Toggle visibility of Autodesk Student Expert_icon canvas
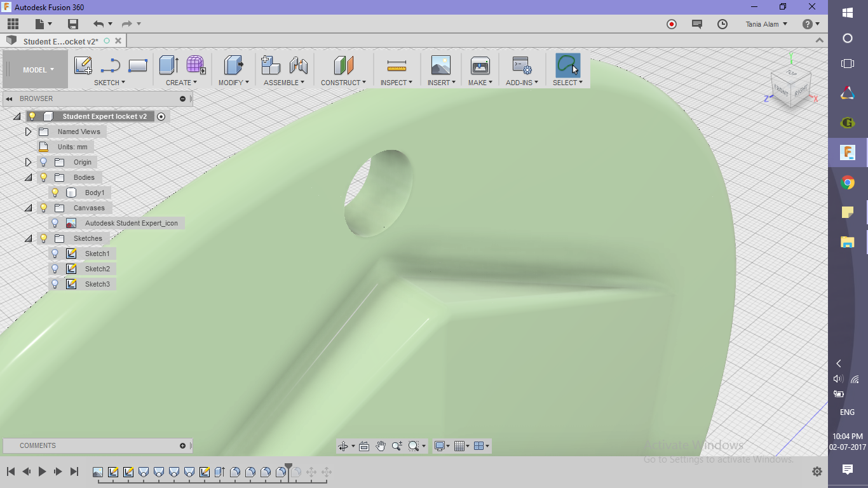 click(x=55, y=223)
